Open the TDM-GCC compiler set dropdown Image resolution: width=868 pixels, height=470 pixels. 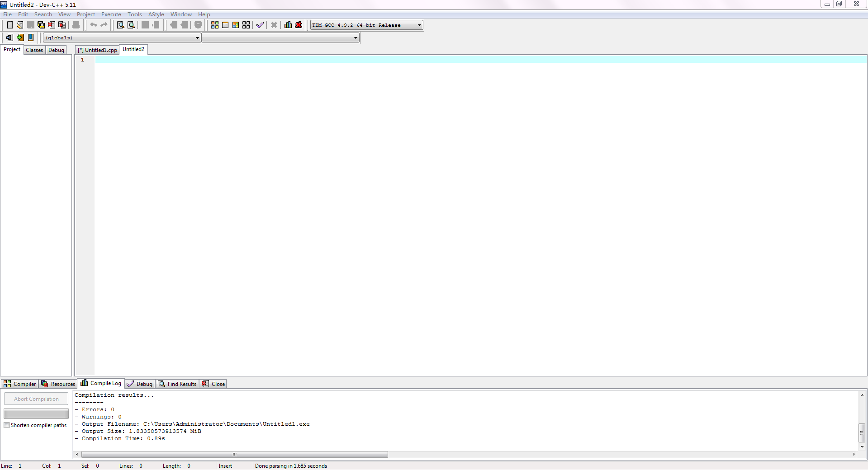coord(419,25)
